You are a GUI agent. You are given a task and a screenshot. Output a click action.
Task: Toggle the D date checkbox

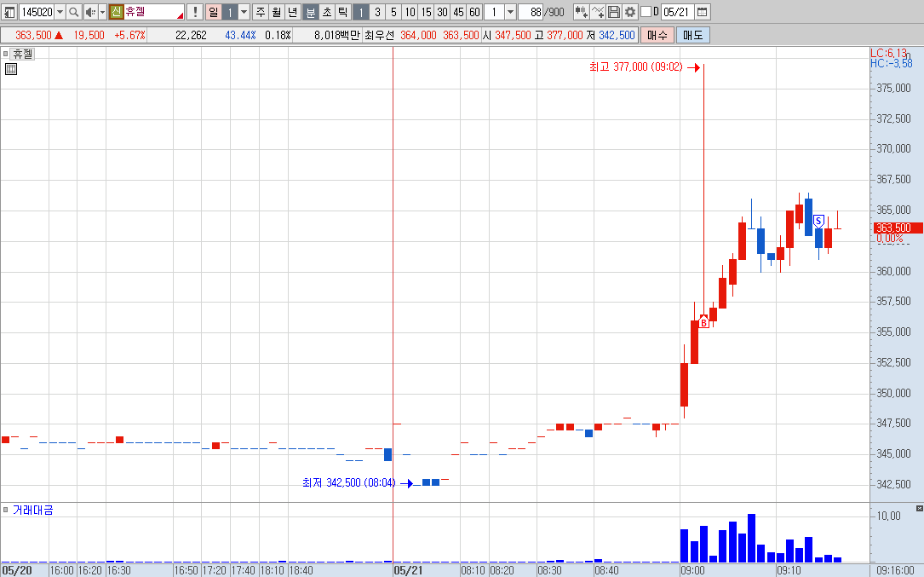click(646, 12)
